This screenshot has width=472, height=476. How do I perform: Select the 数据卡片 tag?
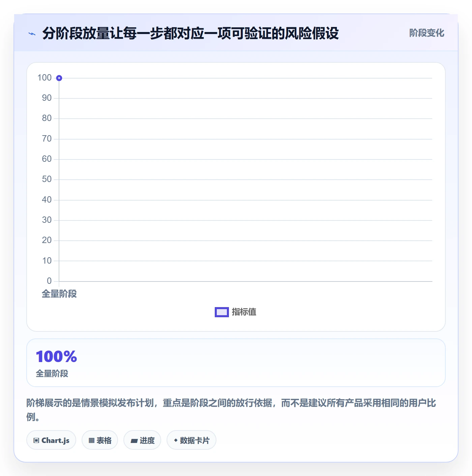pyautogui.click(x=191, y=440)
